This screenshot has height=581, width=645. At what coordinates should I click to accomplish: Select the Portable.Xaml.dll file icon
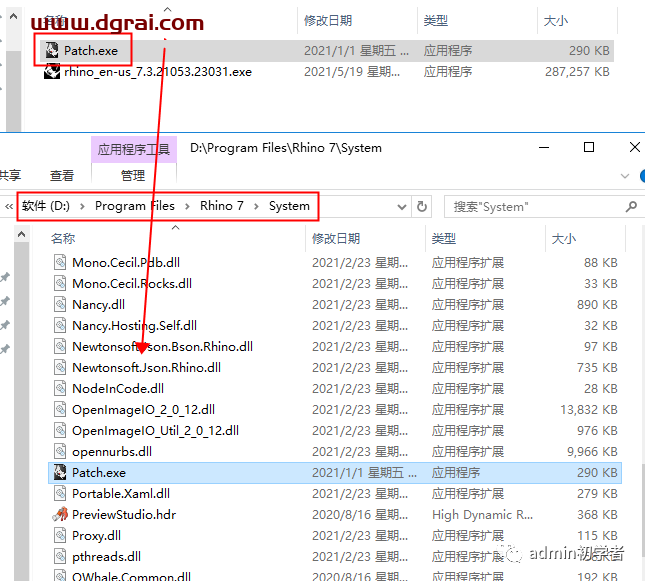click(x=60, y=493)
